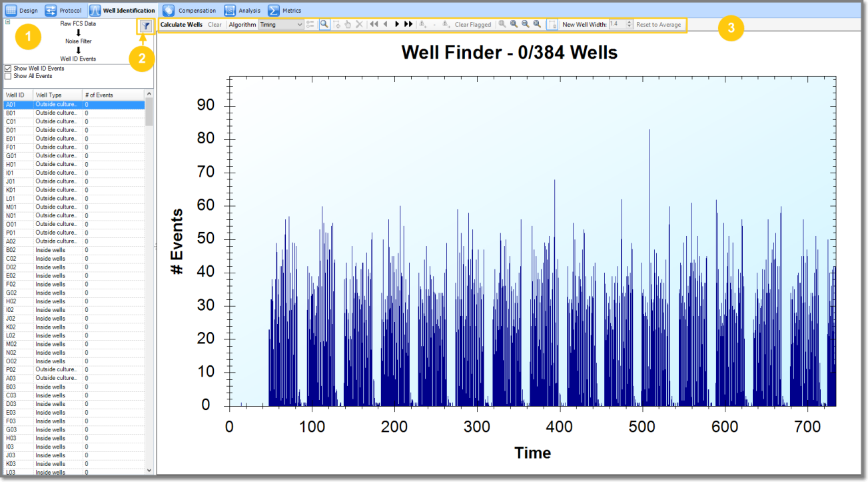Click the hand pan tool icon

(348, 25)
